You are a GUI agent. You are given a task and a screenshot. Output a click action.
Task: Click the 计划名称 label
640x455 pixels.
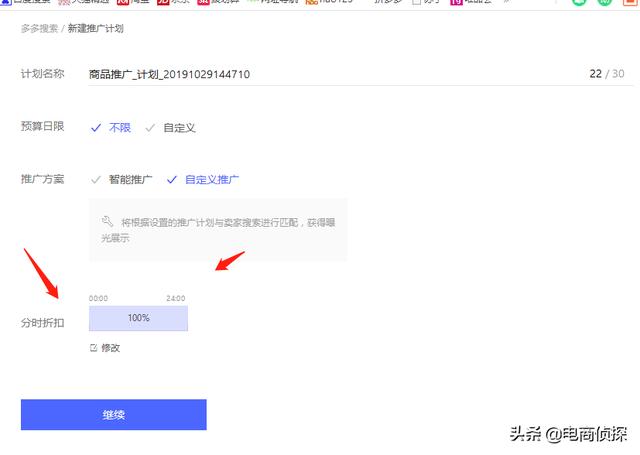pyautogui.click(x=42, y=74)
